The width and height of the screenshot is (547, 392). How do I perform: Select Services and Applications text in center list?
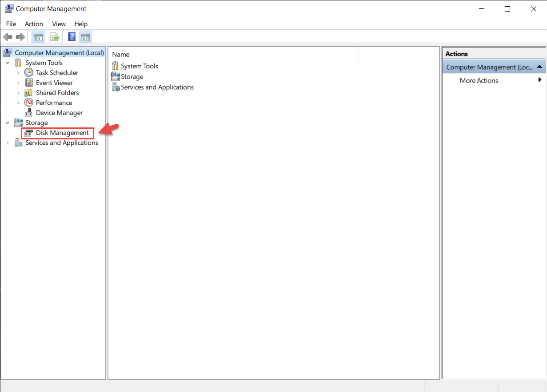point(157,87)
